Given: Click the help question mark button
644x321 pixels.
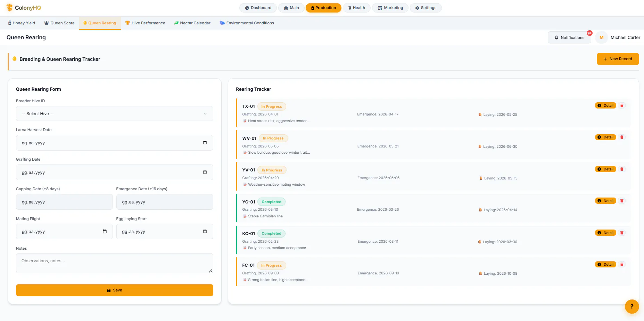Looking at the screenshot, I should [631, 306].
